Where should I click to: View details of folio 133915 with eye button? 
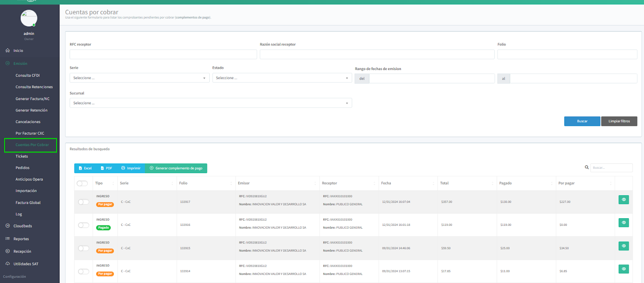pyautogui.click(x=623, y=246)
